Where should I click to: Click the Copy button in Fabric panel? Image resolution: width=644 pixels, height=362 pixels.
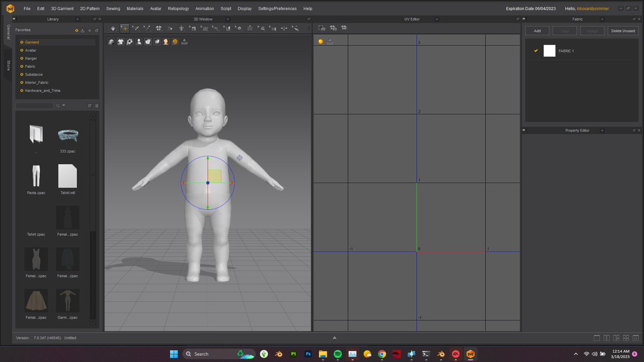[565, 31]
